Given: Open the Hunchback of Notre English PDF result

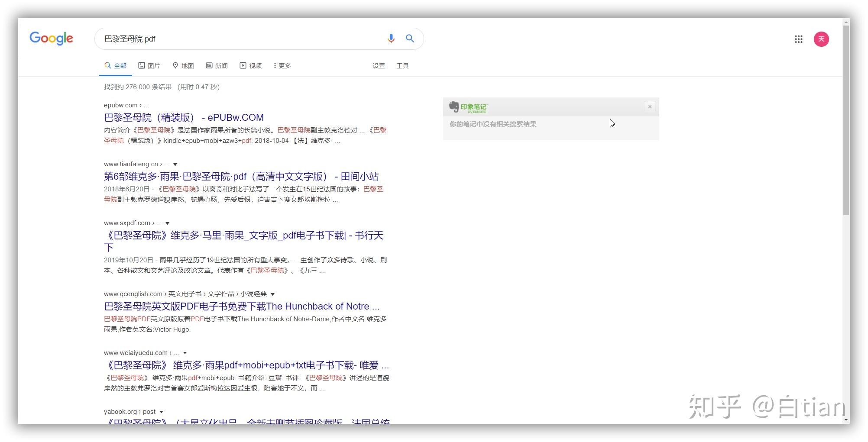Looking at the screenshot, I should pos(242,306).
